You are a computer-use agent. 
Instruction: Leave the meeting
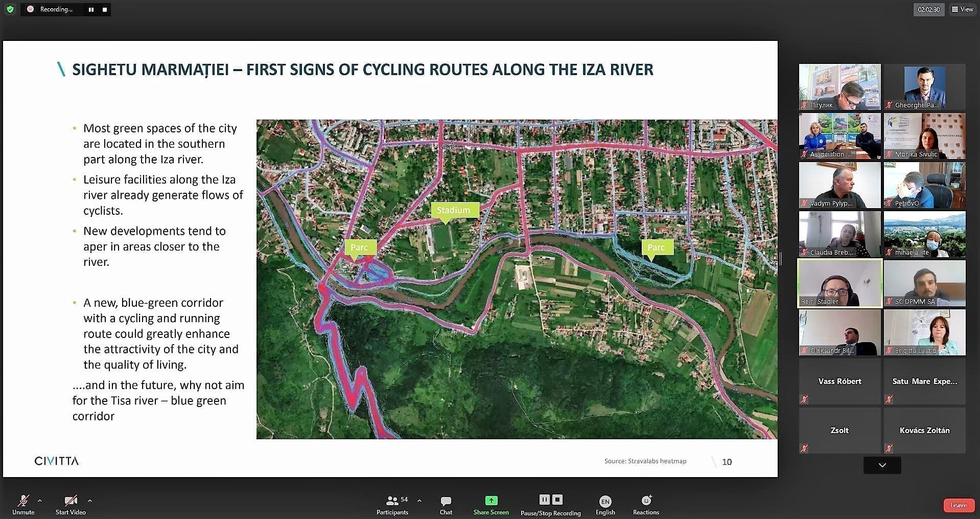pyautogui.click(x=959, y=505)
